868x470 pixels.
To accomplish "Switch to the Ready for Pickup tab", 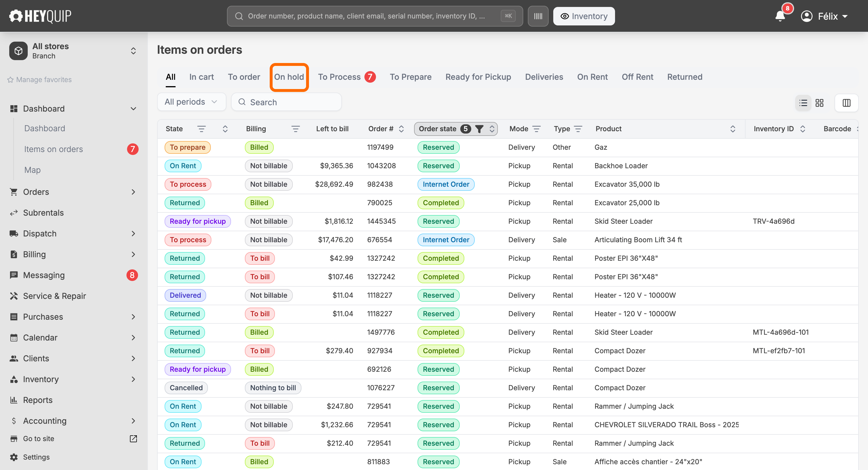I will coord(478,77).
